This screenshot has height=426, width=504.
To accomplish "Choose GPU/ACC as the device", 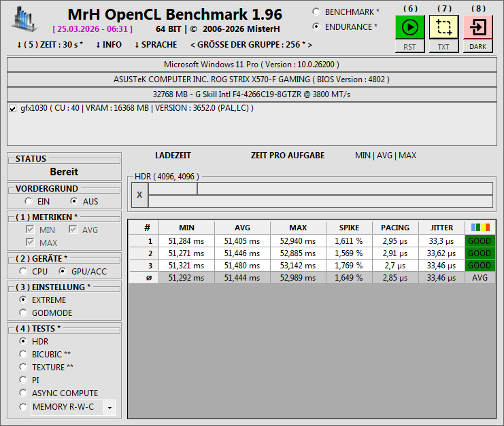I will tap(63, 271).
